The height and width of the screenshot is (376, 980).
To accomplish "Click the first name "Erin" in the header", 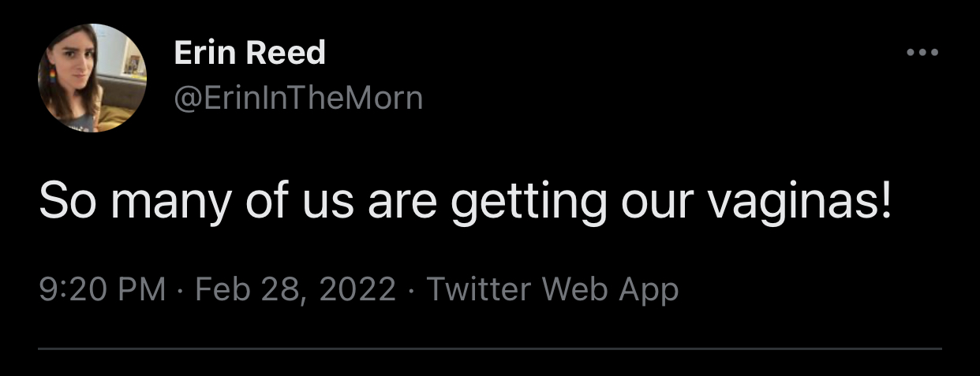I will 204,54.
